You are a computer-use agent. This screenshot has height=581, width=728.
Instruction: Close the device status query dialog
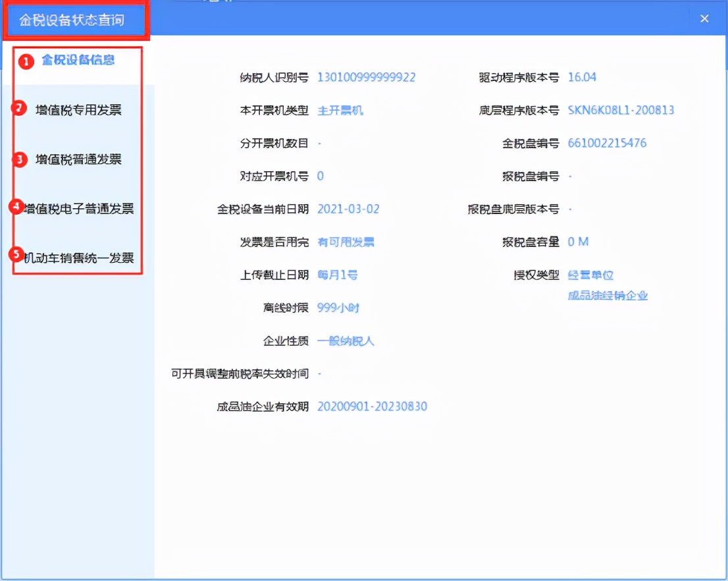click(704, 18)
